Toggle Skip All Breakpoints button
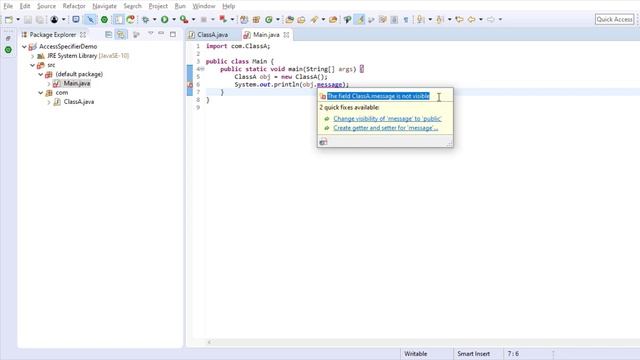 90,20
